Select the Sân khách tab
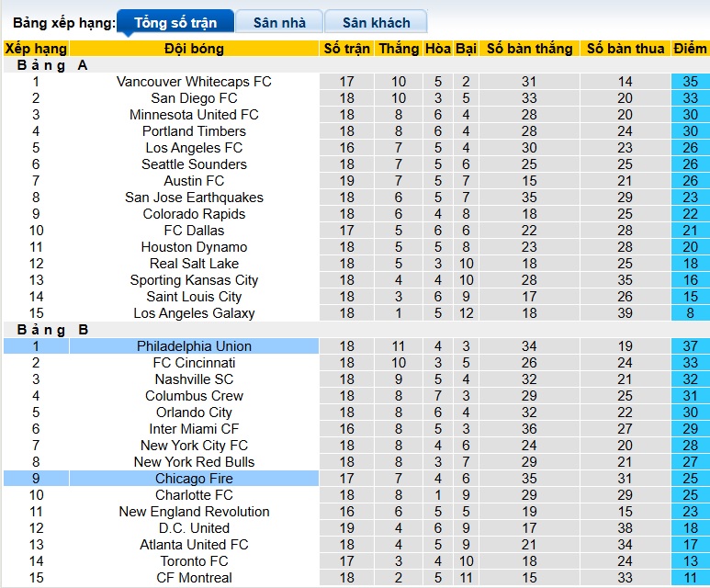The width and height of the screenshot is (710, 588). point(376,22)
